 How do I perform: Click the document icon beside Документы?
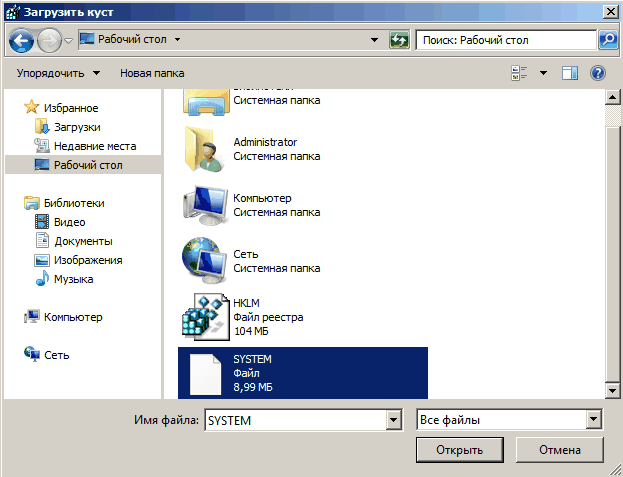coord(42,240)
